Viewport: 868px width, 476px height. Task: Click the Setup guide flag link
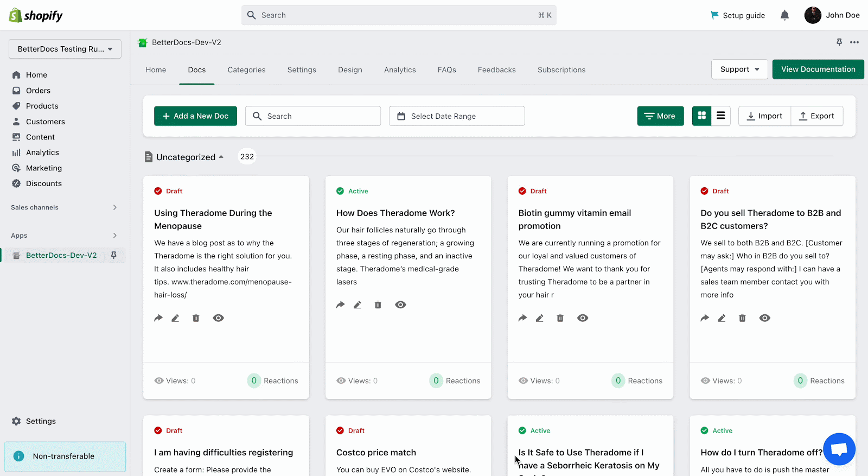click(738, 15)
